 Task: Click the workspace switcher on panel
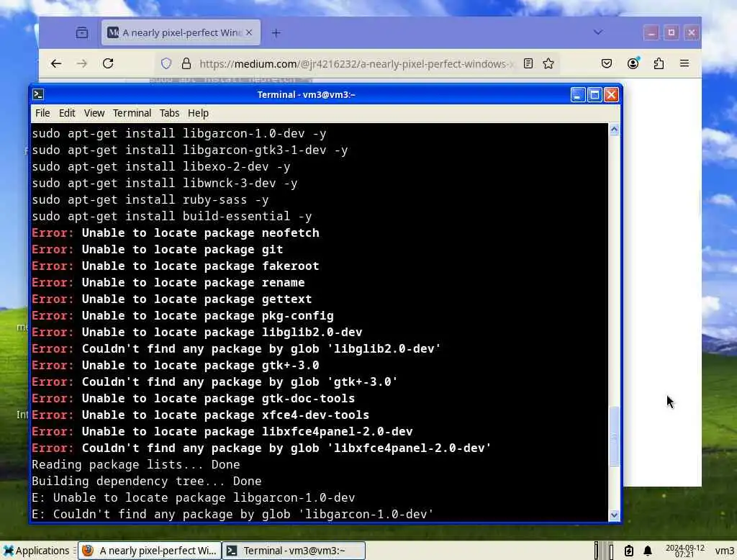click(604, 551)
